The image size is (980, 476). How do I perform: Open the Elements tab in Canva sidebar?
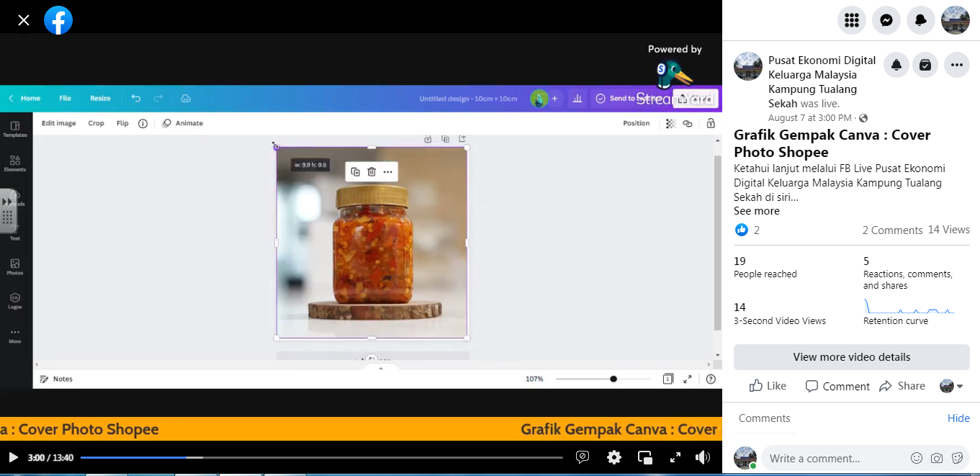coord(14,163)
